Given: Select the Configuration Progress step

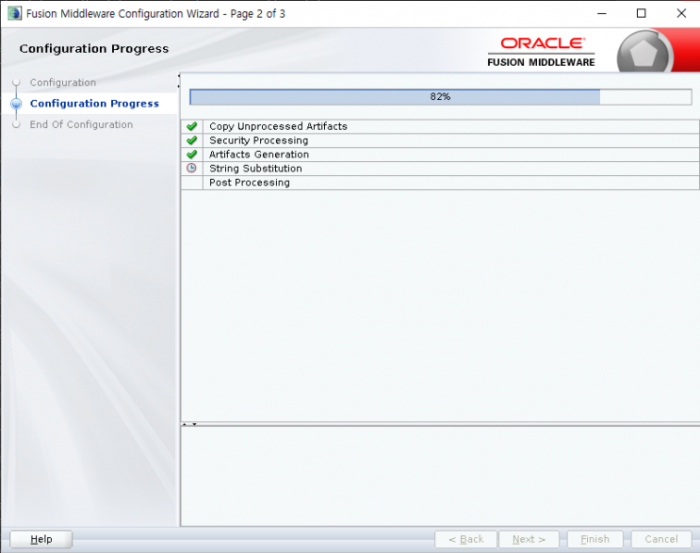Looking at the screenshot, I should click(x=94, y=104).
